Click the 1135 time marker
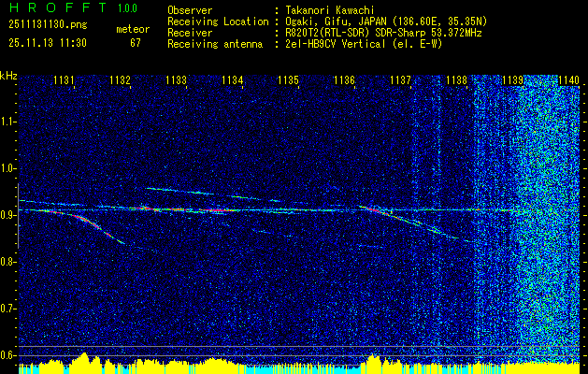Image resolution: width=588 pixels, height=374 pixels. (x=288, y=80)
